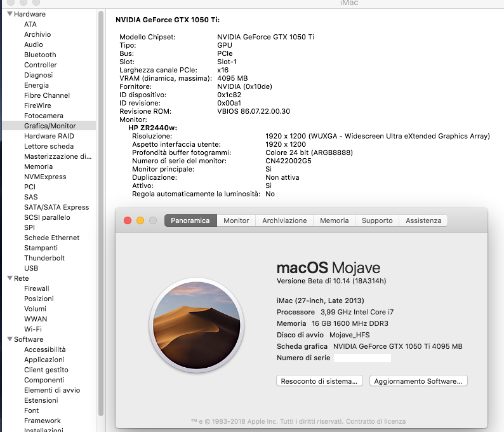Select Bluetooth in the sidebar
Screen dimensions: 504x432
pos(40,55)
